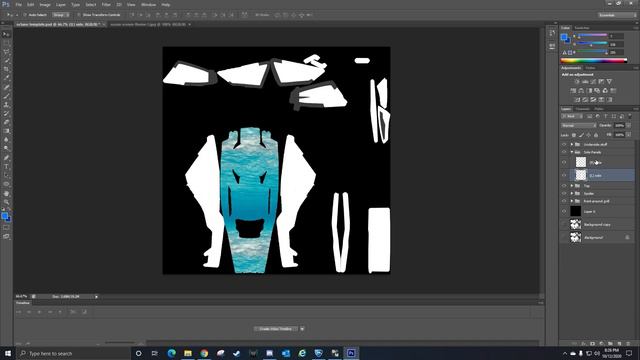Hide the (R) side layer
Screen dimensions: 640x360
tap(564, 162)
